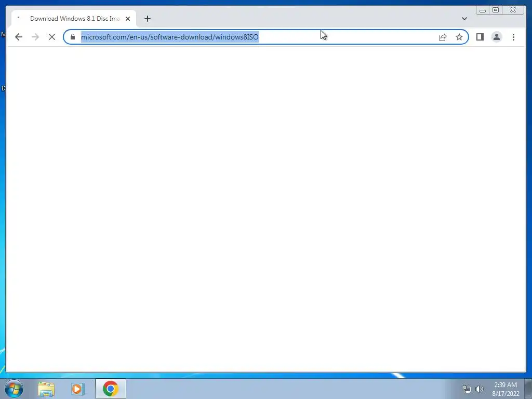Stop loading the page
This screenshot has width=532, height=399.
pos(52,37)
